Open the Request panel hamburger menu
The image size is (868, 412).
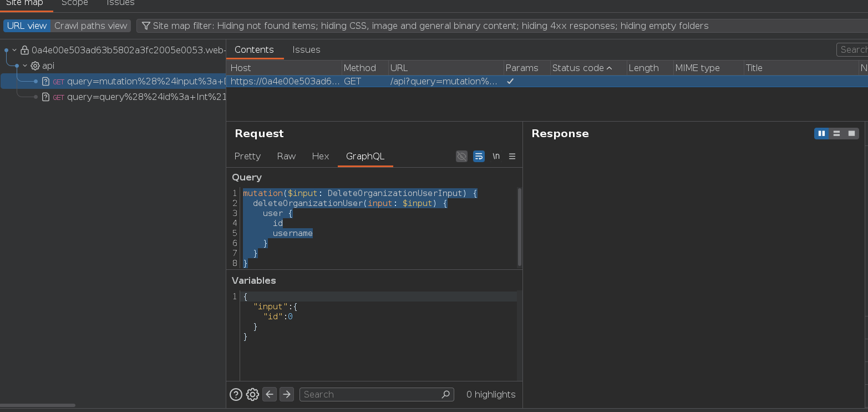(x=512, y=156)
